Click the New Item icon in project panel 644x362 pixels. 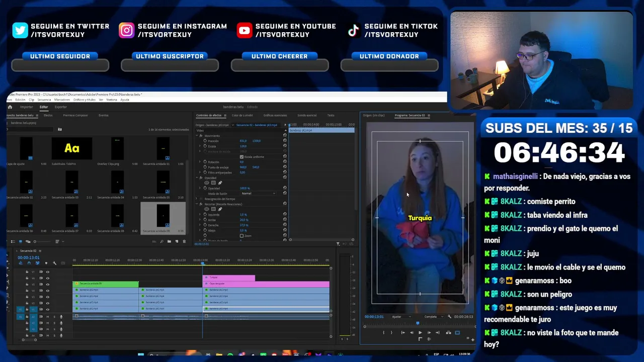coord(176,241)
